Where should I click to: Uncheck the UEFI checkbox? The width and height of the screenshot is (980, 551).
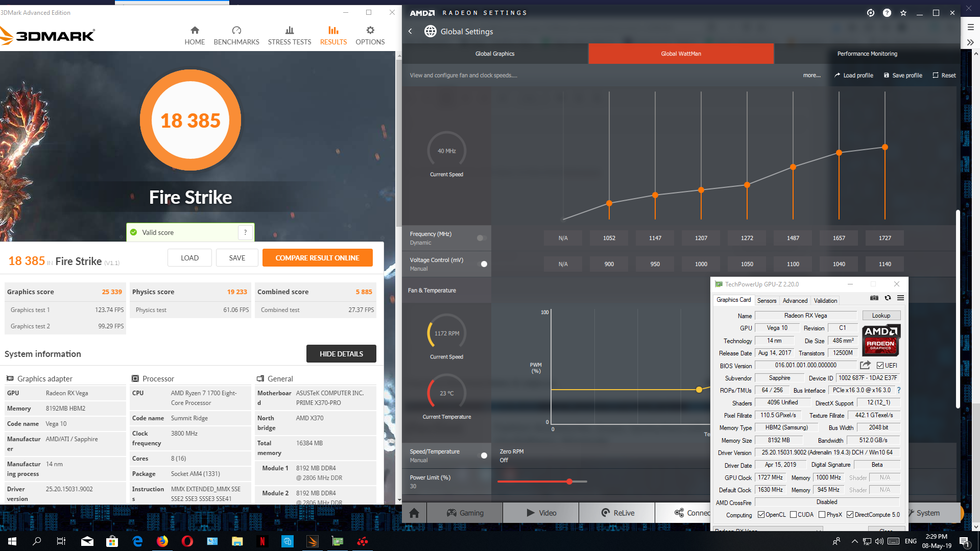click(880, 366)
